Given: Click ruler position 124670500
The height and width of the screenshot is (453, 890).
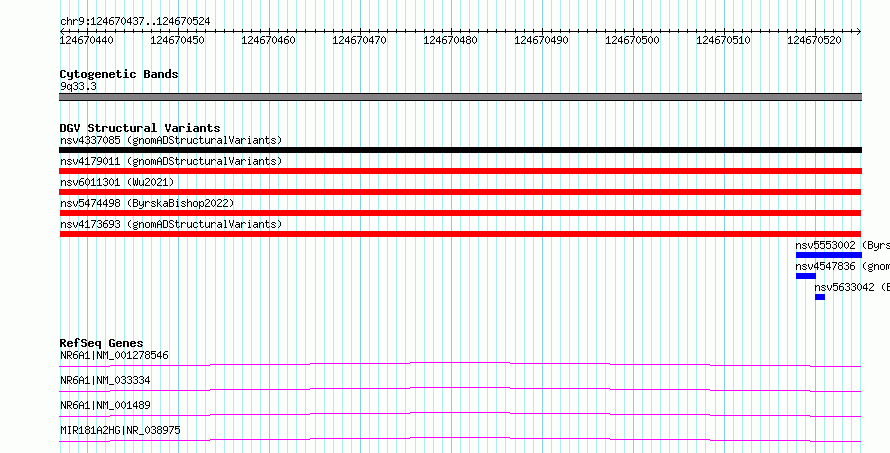Looking at the screenshot, I should (x=632, y=40).
